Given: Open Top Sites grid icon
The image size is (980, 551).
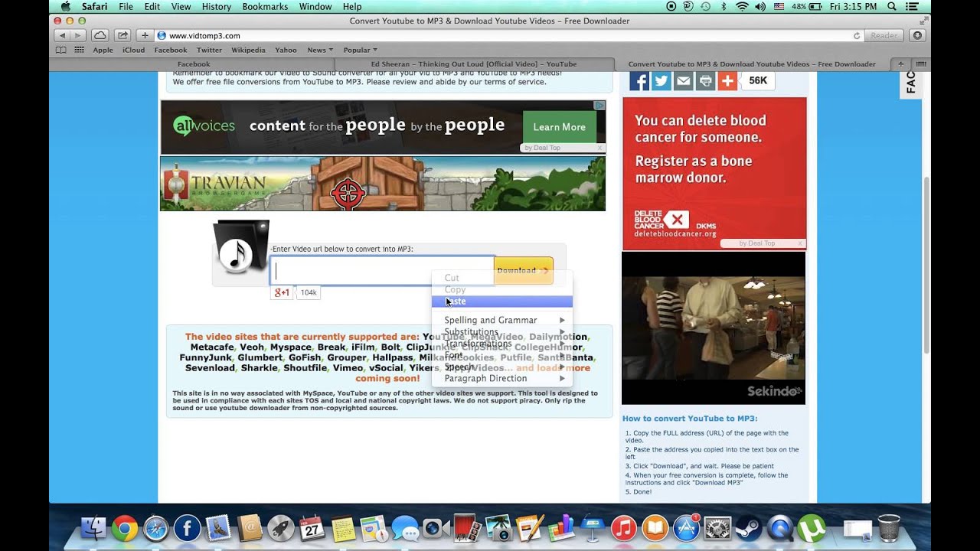Looking at the screenshot, I should (x=80, y=50).
